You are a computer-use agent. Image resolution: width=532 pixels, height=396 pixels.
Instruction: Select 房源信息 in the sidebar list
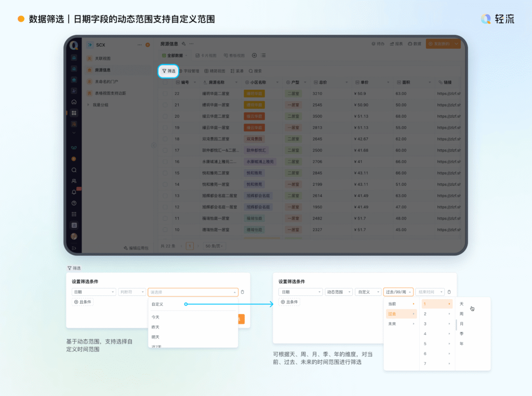(x=102, y=70)
